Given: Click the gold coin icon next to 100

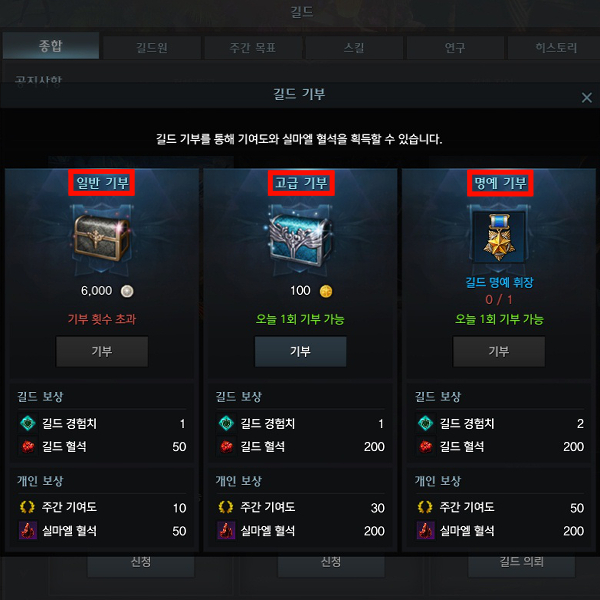Looking at the screenshot, I should [x=326, y=292].
